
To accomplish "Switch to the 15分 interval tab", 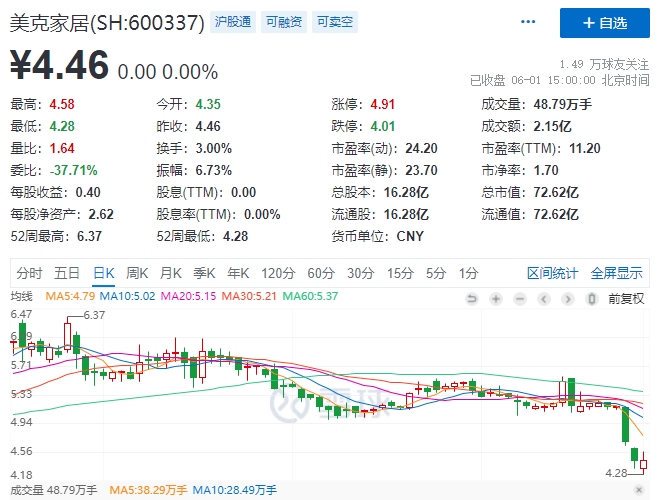I will (x=400, y=273).
